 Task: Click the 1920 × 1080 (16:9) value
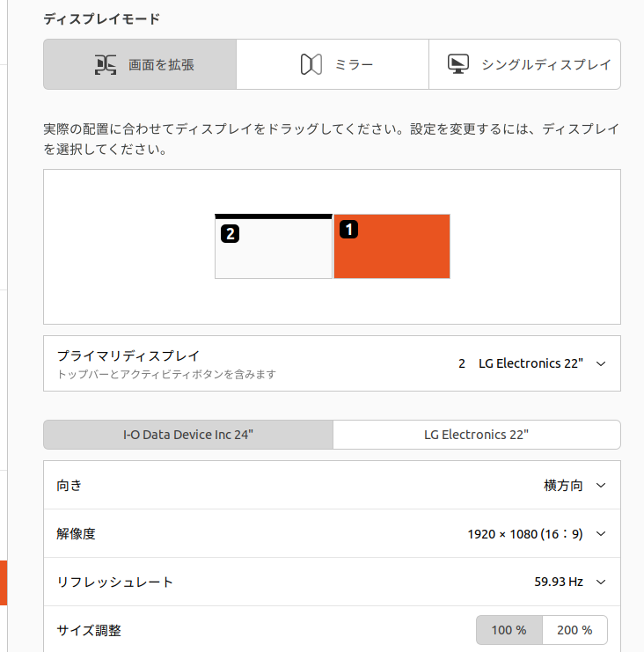(x=525, y=533)
